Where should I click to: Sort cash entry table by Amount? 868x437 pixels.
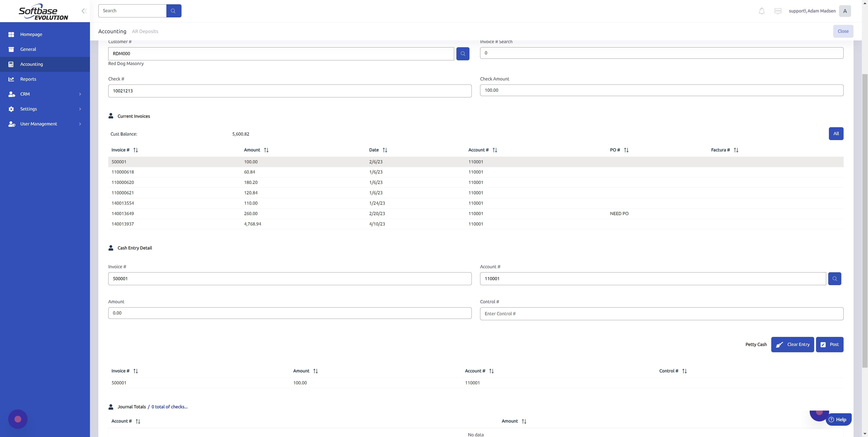(x=315, y=371)
